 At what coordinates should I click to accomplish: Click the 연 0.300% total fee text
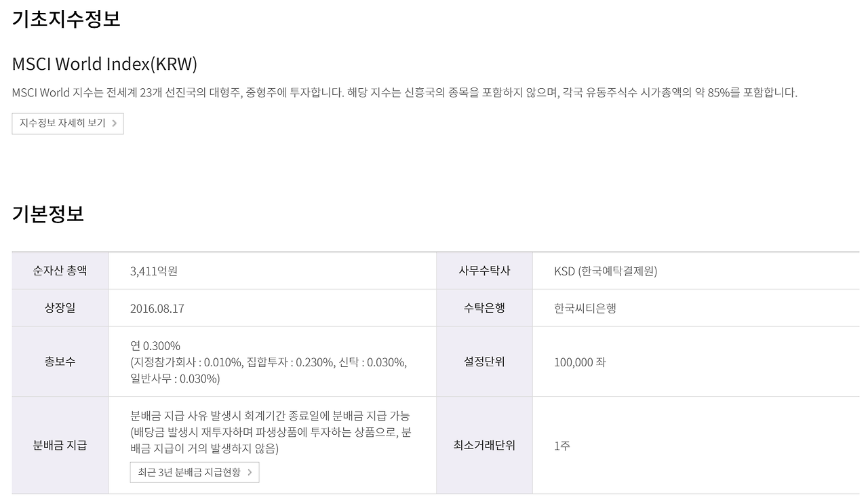pos(155,346)
